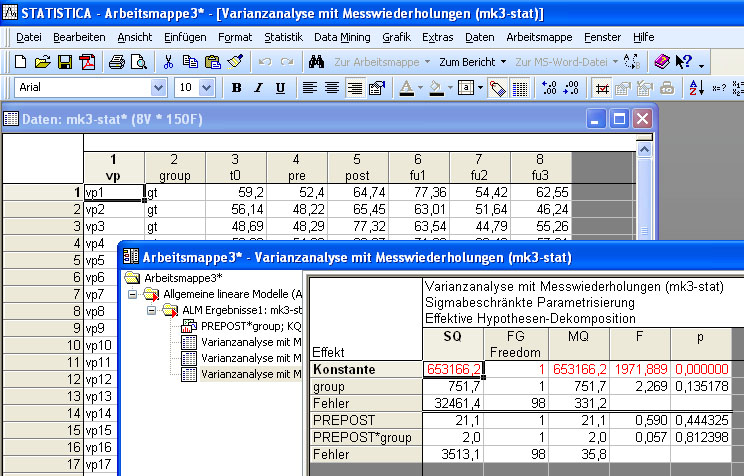Image resolution: width=744 pixels, height=476 pixels.
Task: Open the font color dropdown arrow
Action: pos(422,88)
